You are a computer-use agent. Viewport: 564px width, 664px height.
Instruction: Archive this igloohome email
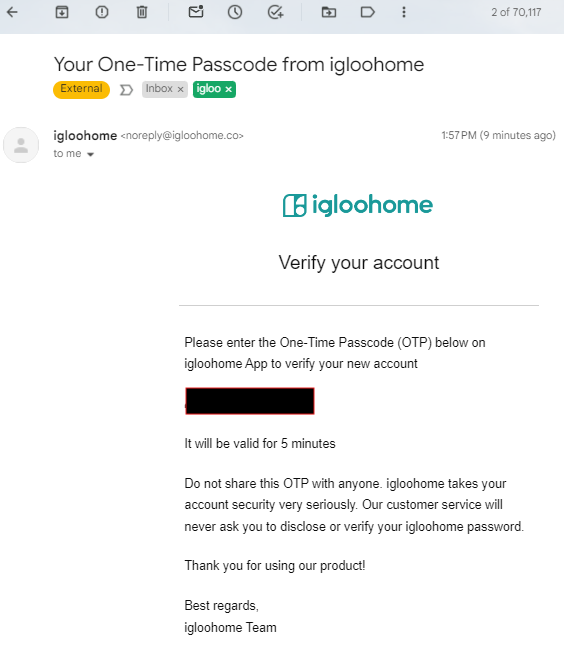point(62,12)
